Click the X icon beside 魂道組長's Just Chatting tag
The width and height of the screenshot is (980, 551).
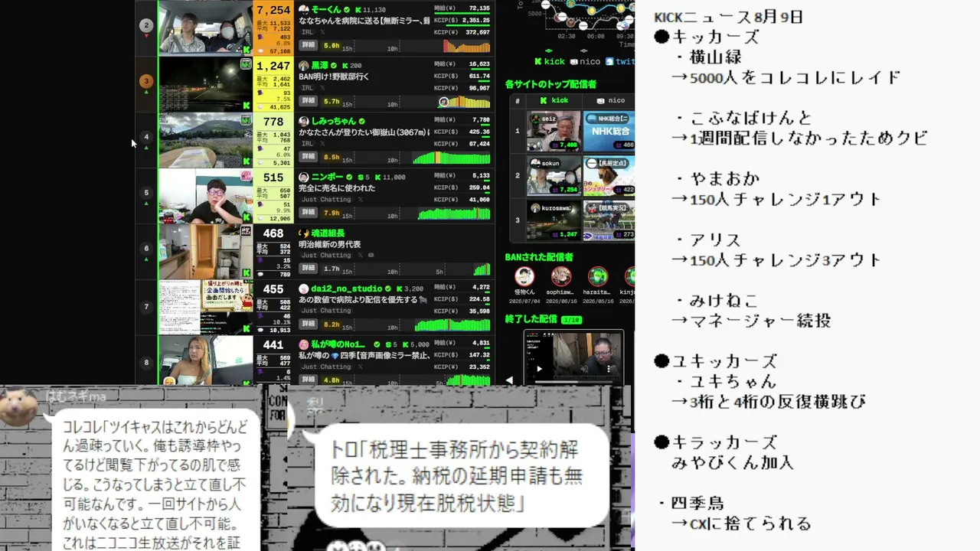pyautogui.click(x=360, y=255)
